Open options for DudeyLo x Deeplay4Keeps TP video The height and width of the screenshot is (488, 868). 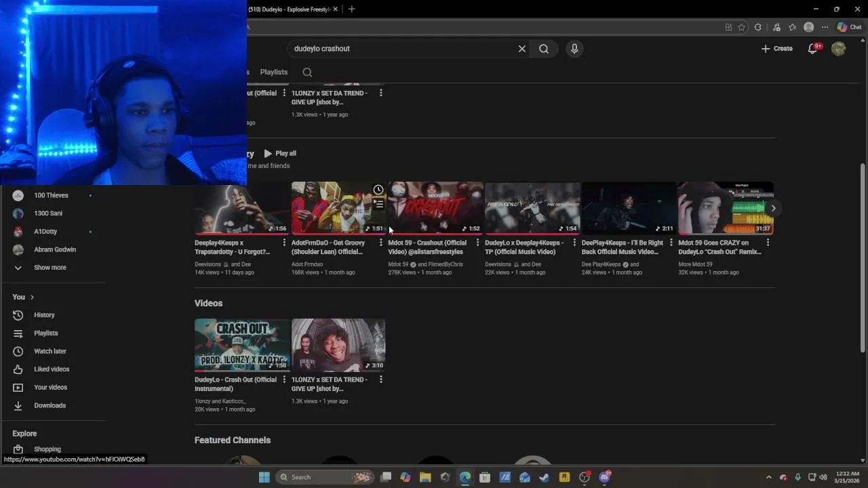coord(574,243)
